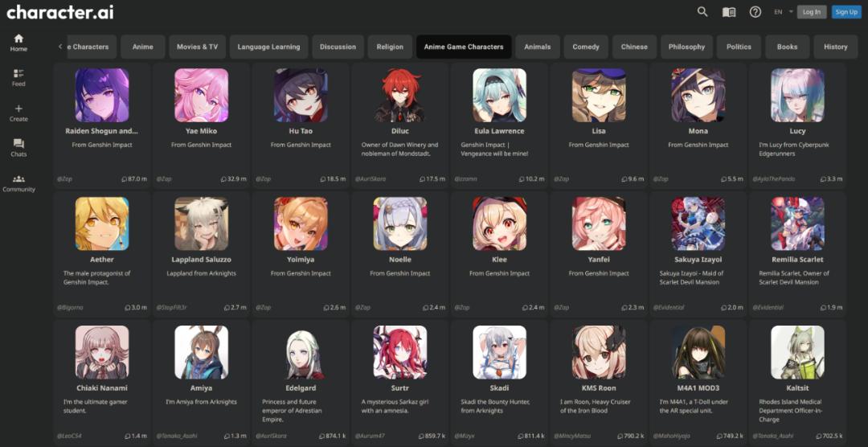Click the character.ai logo
868x447 pixels.
tap(59, 12)
